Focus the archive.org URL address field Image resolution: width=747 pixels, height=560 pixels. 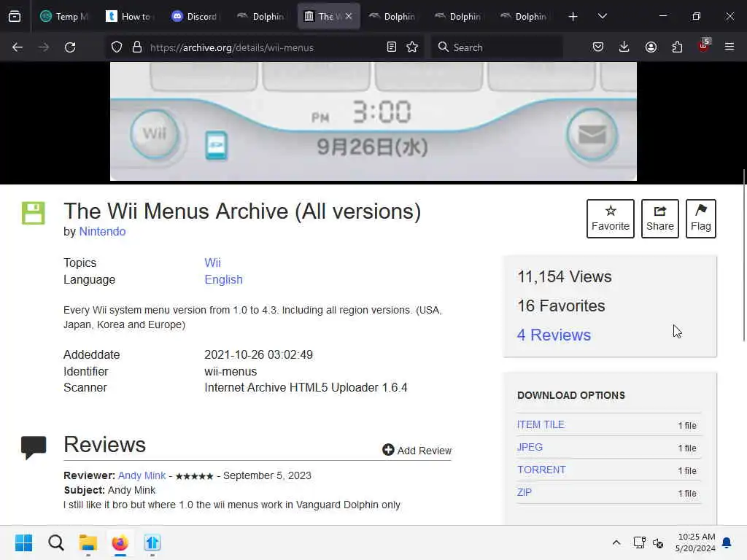264,47
